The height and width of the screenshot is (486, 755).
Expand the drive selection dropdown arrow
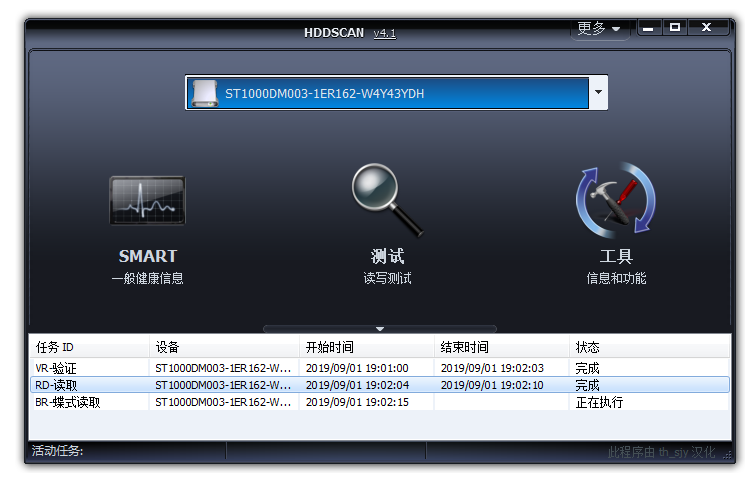coord(597,93)
